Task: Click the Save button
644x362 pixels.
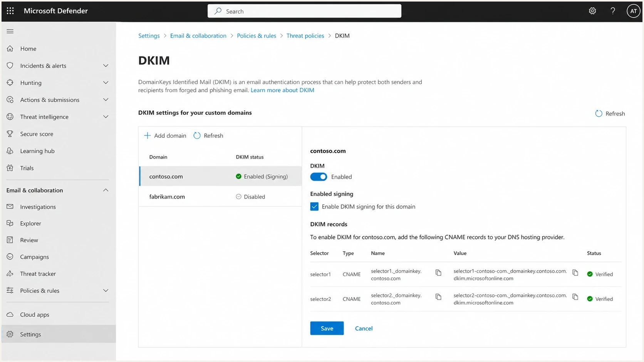Action: tap(327, 328)
